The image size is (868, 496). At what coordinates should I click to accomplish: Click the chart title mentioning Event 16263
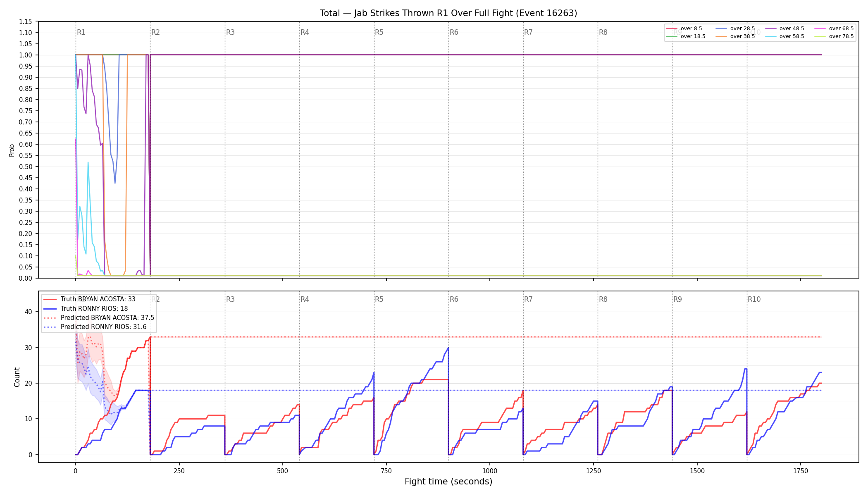448,13
